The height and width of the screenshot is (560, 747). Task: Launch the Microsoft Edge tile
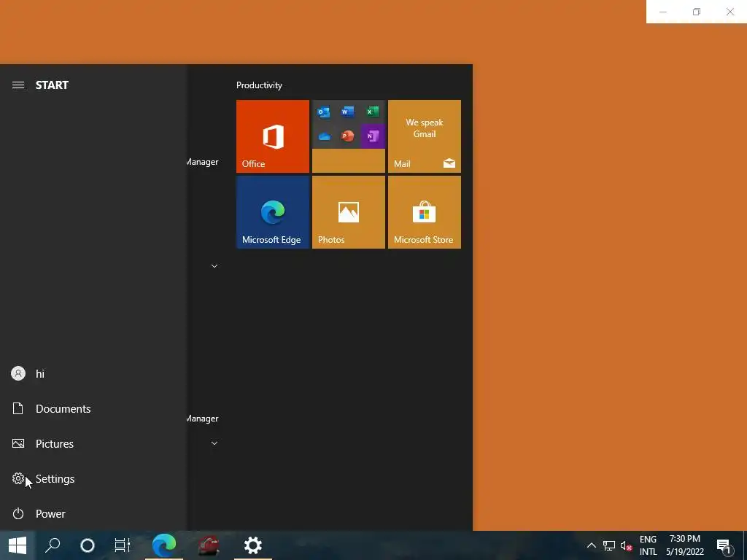pyautogui.click(x=273, y=212)
